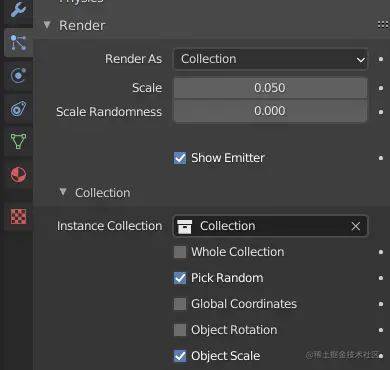Click the Render panel drag-handle dots
This screenshot has height=370, width=390.
(x=383, y=24)
